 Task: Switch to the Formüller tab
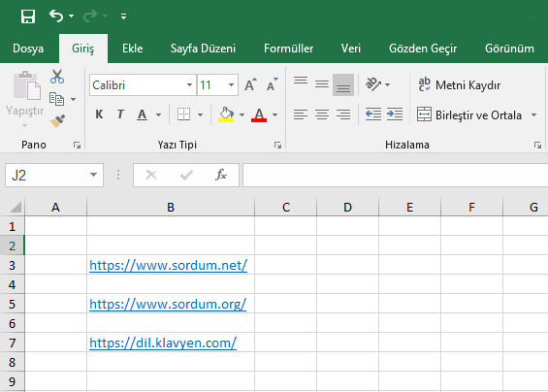pyautogui.click(x=288, y=49)
